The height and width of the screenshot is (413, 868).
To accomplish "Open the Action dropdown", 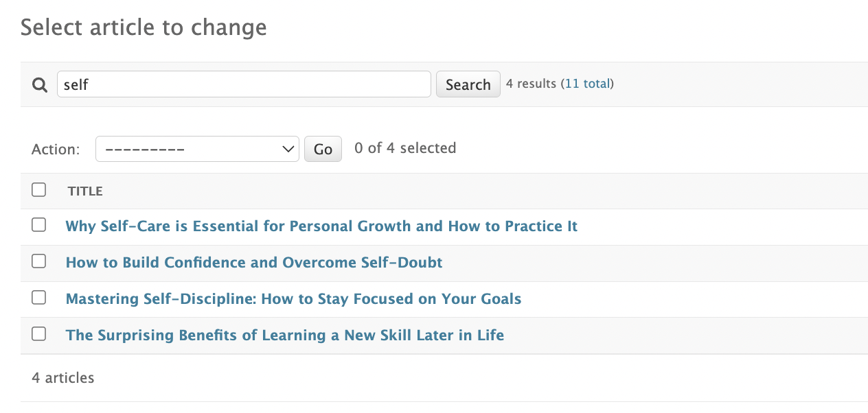I will click(197, 148).
